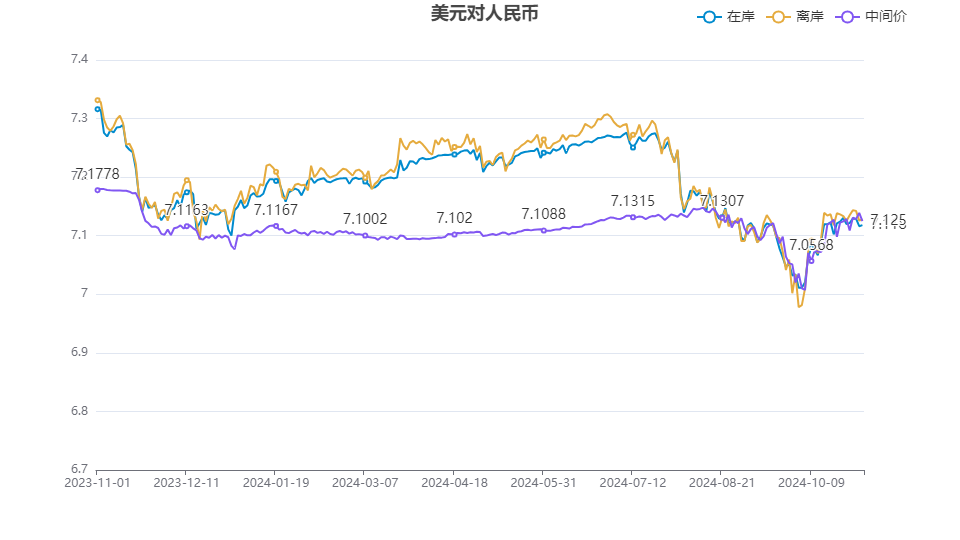This screenshot has width=960, height=540.
Task: Toggle the 中间价 series via its legend text
Action: pos(886,17)
